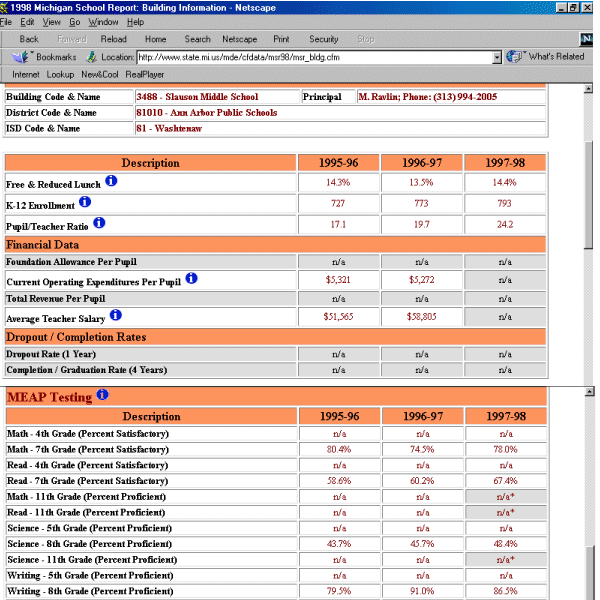Click the Pupil/Teacher Ratio info icon
600x600 pixels.
click(x=99, y=223)
